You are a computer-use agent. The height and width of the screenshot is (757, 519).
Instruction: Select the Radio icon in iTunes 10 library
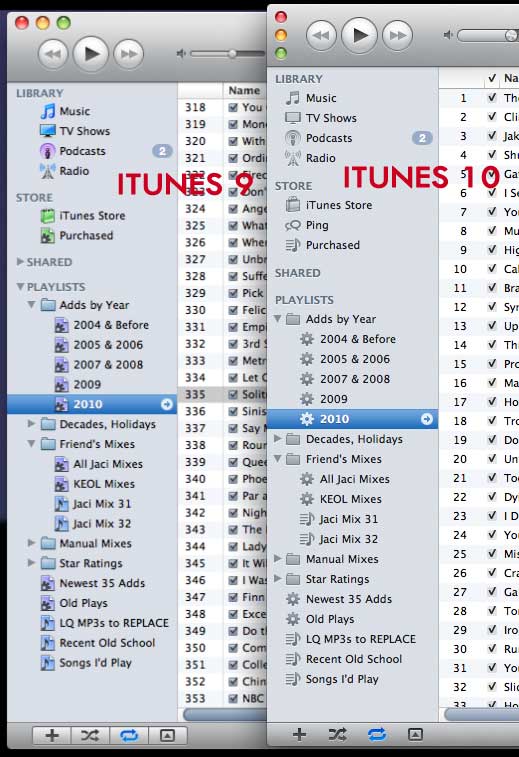coord(293,158)
